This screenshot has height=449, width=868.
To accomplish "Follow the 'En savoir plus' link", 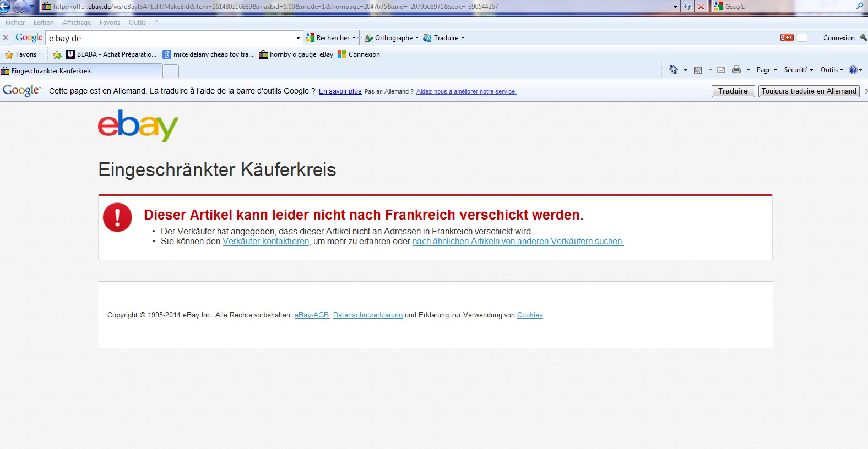I will tap(340, 91).
